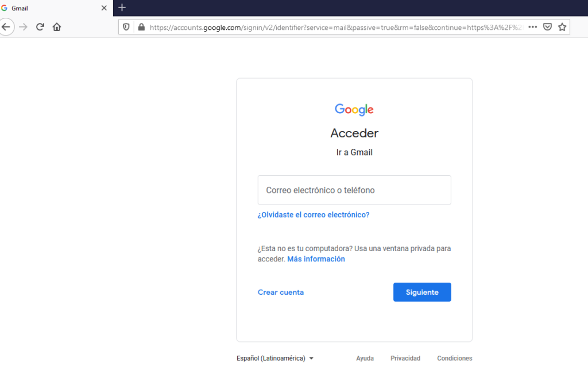Click the Crear cuenta link

tap(280, 292)
